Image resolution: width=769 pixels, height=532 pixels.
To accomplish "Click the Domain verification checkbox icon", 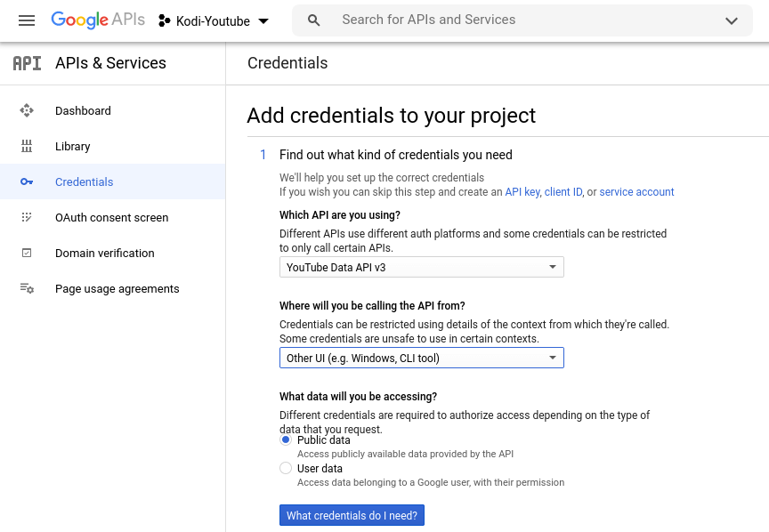I will coord(27,254).
